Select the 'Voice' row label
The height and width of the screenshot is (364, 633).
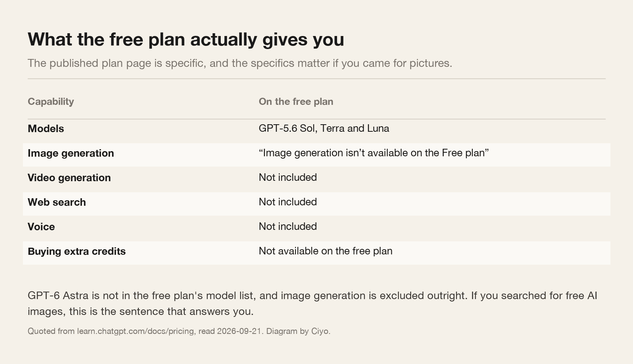pyautogui.click(x=41, y=227)
